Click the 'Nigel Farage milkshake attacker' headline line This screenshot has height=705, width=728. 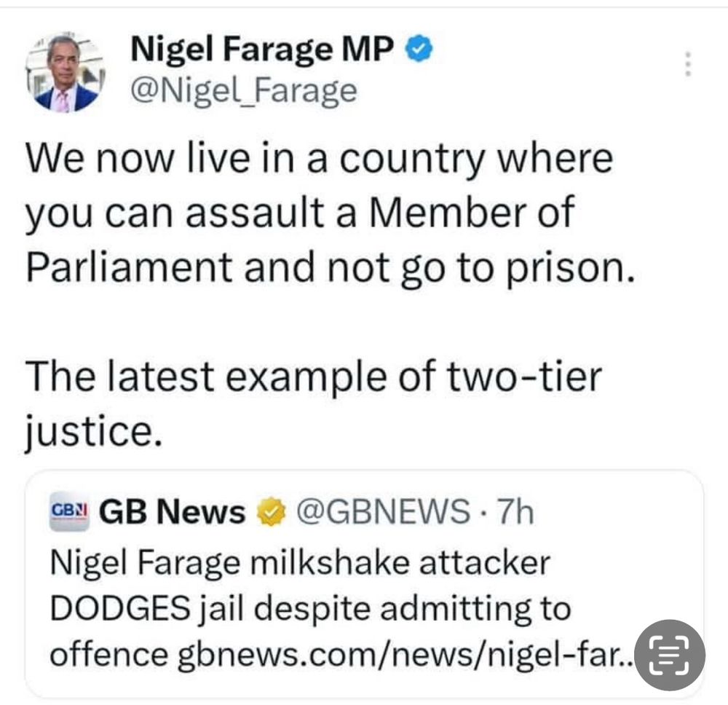tap(299, 565)
